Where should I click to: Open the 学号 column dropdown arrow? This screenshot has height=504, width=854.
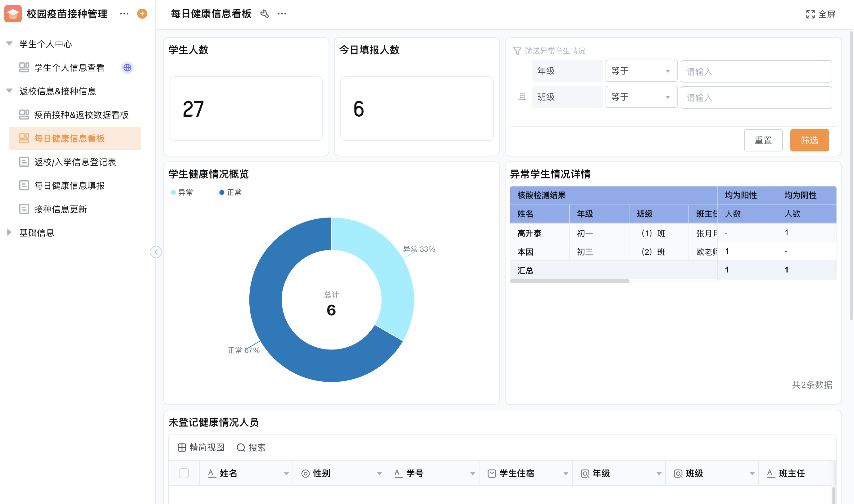pyautogui.click(x=472, y=474)
